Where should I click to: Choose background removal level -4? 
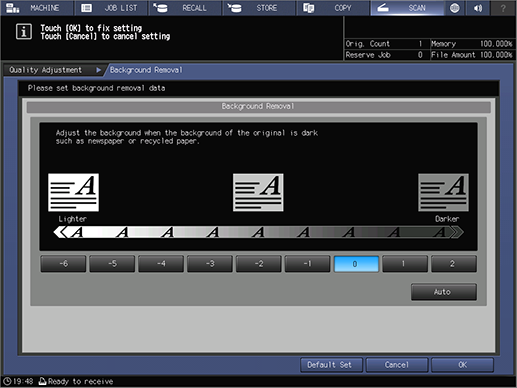[161, 264]
